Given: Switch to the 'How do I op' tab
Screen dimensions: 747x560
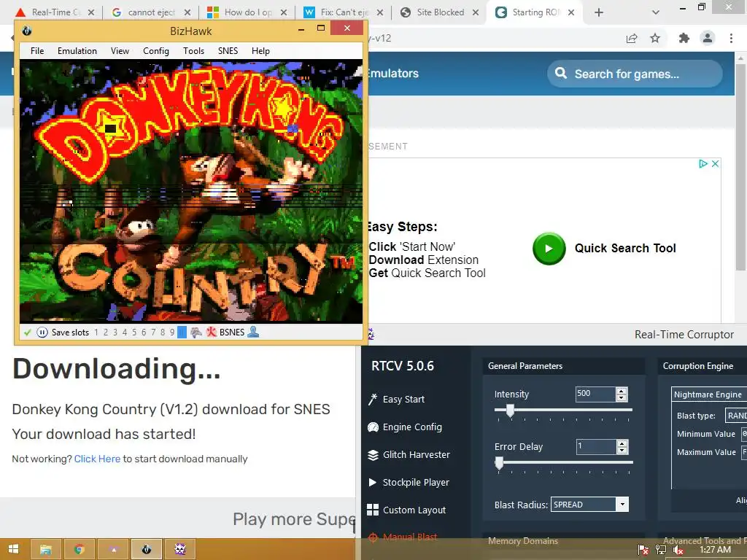Looking at the screenshot, I should pyautogui.click(x=247, y=12).
